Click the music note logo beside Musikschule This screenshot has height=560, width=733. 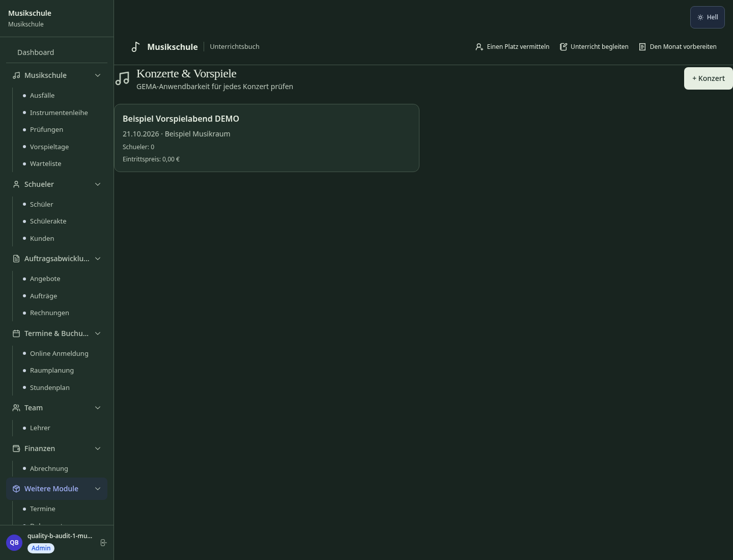click(135, 47)
